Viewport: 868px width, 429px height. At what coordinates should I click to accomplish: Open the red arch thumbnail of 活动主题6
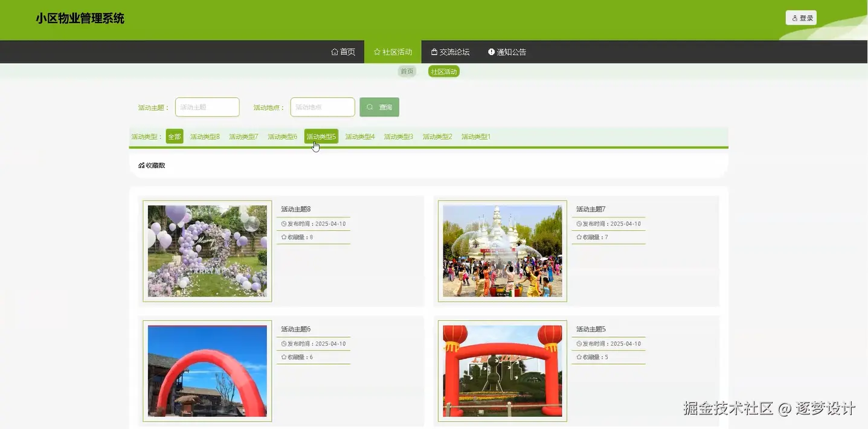(207, 371)
